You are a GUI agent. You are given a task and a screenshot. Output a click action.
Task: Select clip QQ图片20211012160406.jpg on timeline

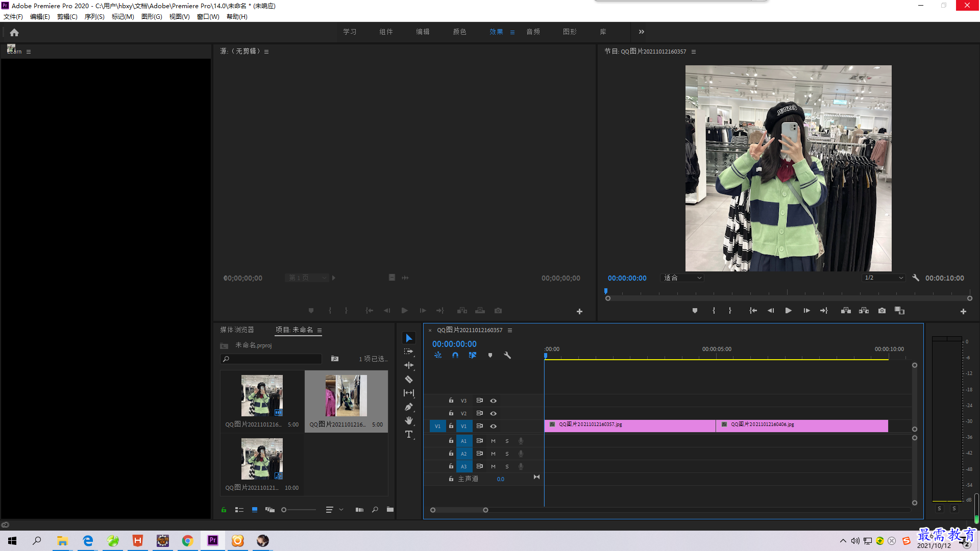coord(802,426)
